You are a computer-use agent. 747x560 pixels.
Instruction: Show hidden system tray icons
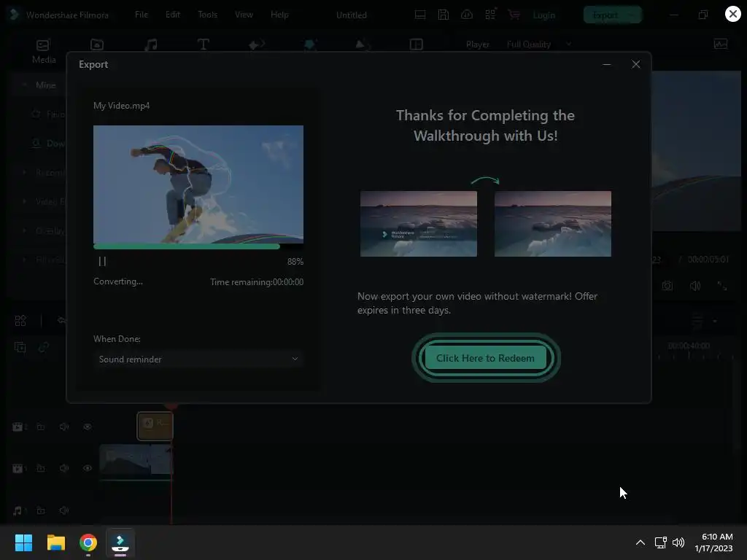[640, 542]
